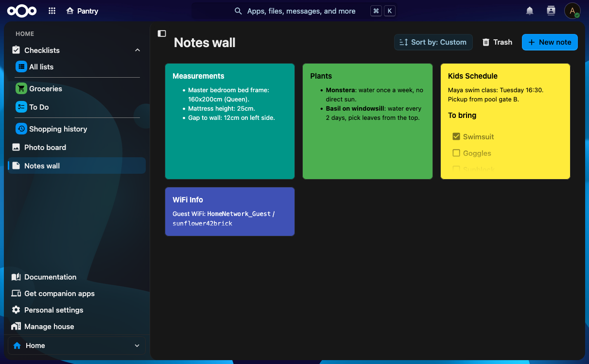Viewport: 589px width, 364px height.
Task: Open Shopping history
Action: click(x=78, y=129)
